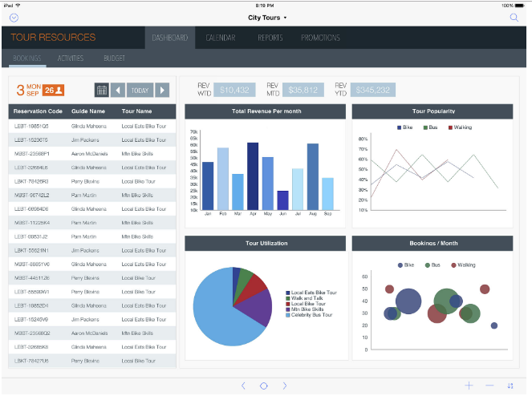Select reservation row MBST-23568Q2
The height and width of the screenshot is (408, 532).
point(92,333)
